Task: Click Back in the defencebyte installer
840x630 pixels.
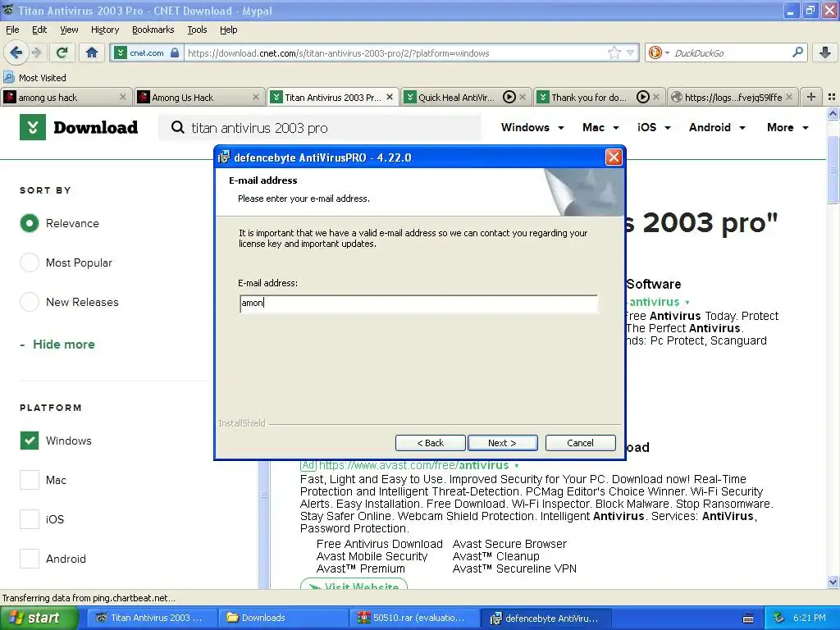Action: pyautogui.click(x=430, y=443)
